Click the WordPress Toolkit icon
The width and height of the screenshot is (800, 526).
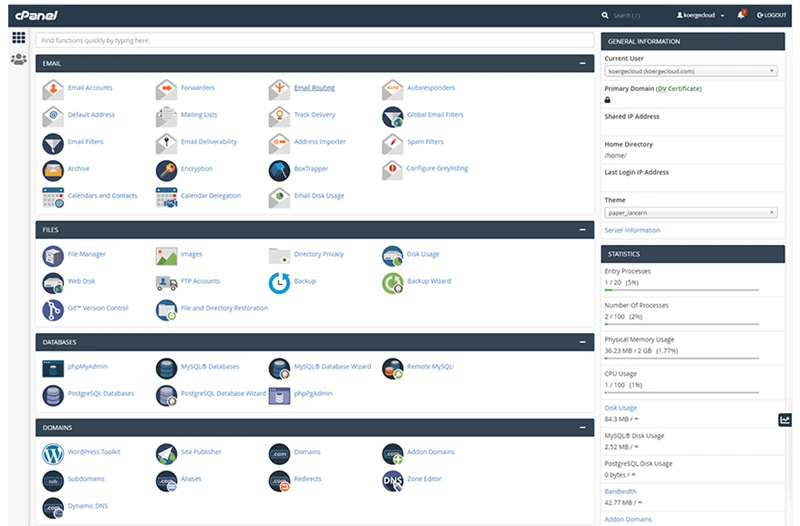click(53, 454)
